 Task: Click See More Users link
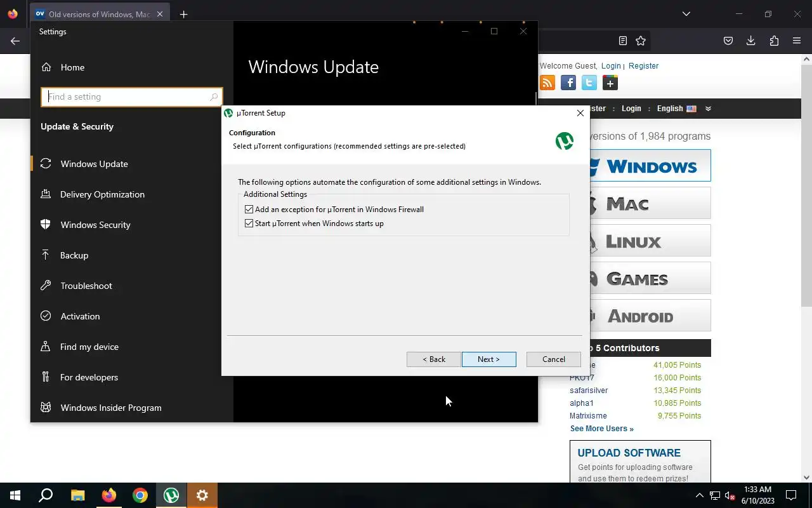[x=601, y=429]
